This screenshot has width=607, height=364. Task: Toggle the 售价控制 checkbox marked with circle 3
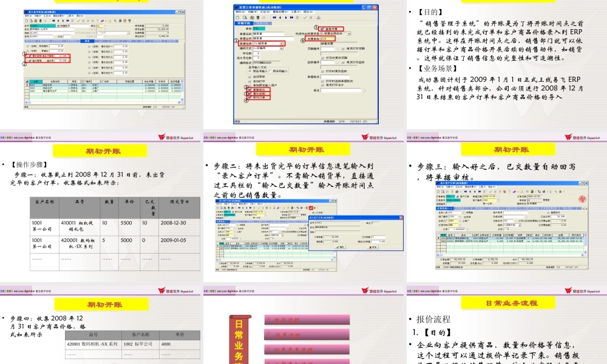(249, 93)
